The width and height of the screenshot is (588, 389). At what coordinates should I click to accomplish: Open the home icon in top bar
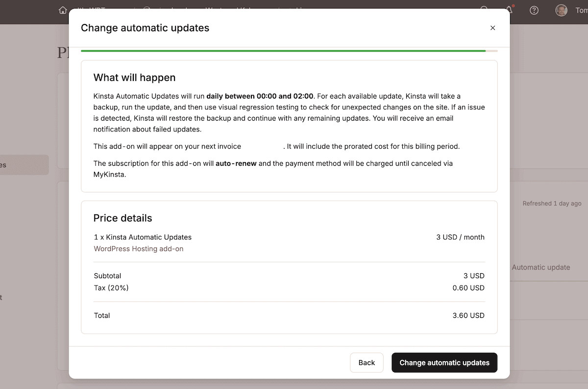[62, 10]
